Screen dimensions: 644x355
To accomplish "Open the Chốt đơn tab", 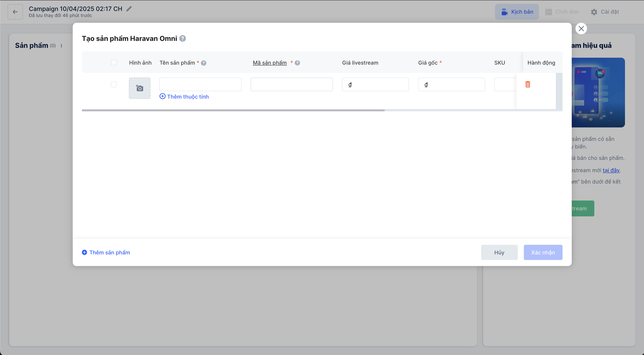I will (562, 12).
